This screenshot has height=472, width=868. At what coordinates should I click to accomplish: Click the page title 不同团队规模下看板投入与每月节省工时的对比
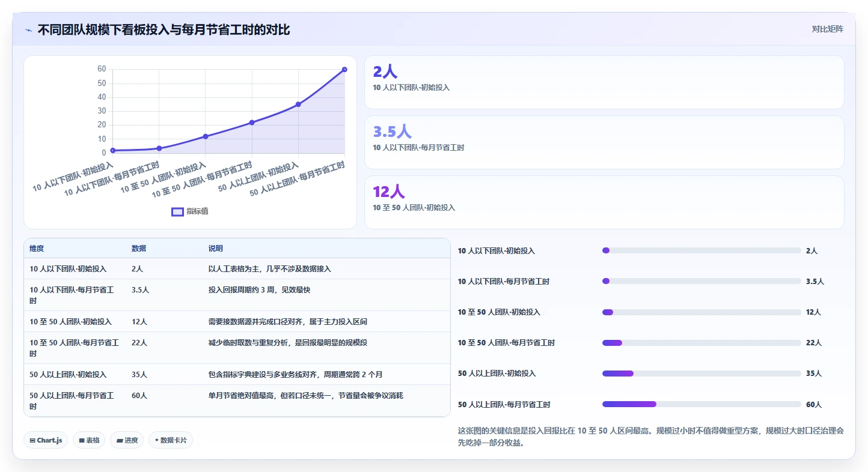click(x=164, y=30)
